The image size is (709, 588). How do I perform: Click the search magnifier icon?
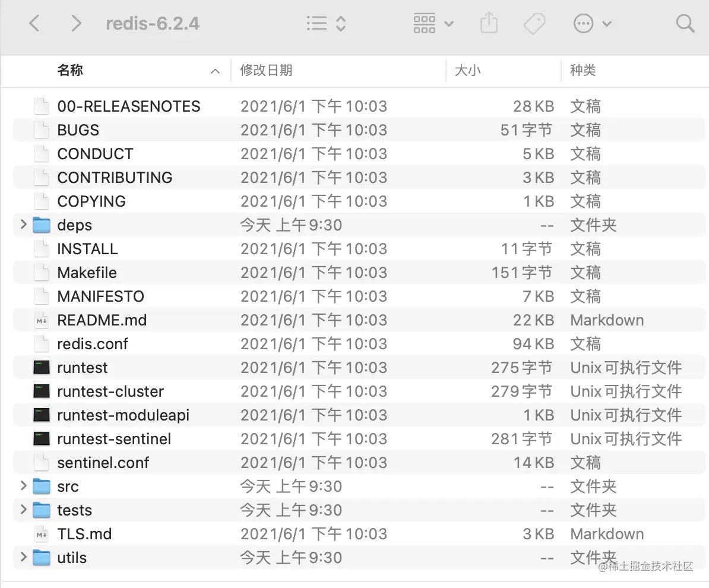[685, 23]
